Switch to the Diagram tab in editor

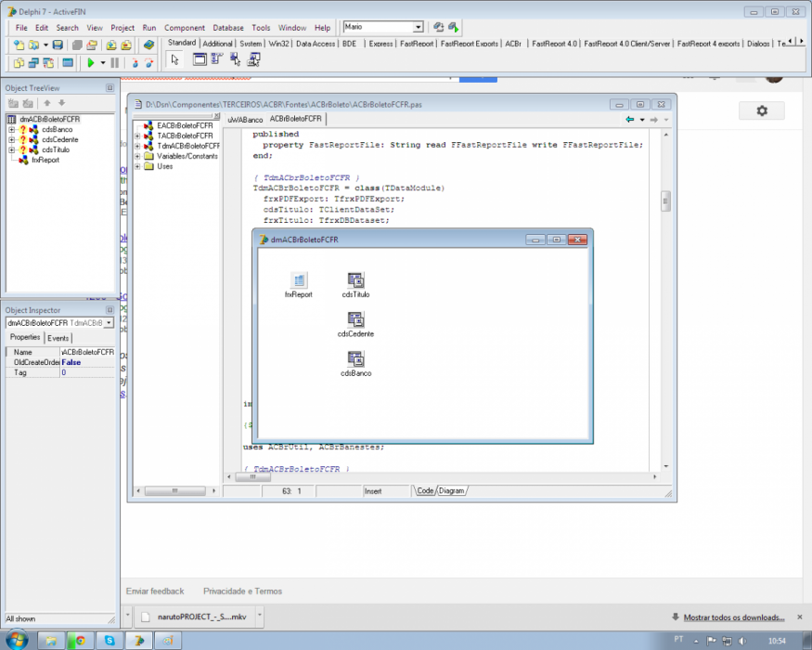coord(452,491)
